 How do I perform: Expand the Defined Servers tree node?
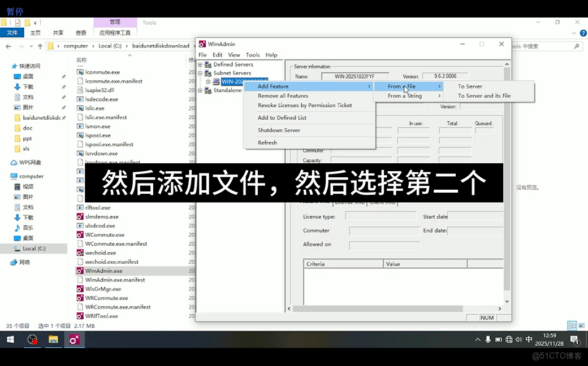(x=201, y=64)
